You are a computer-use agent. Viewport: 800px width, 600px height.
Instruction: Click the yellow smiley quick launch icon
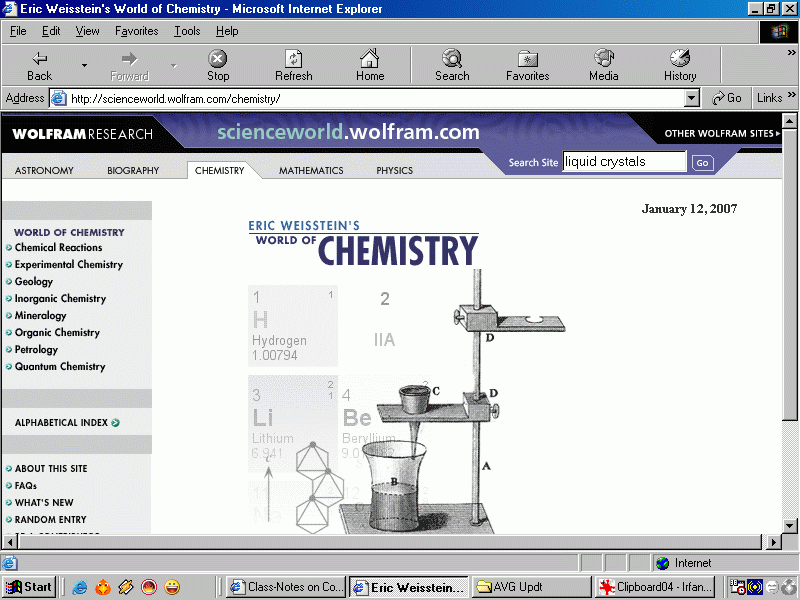[x=172, y=587]
